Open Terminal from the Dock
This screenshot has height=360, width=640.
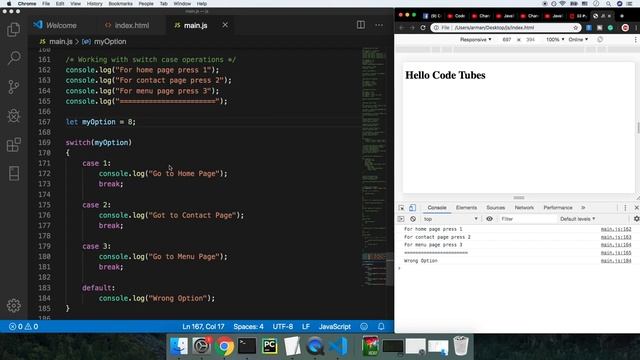click(x=247, y=346)
